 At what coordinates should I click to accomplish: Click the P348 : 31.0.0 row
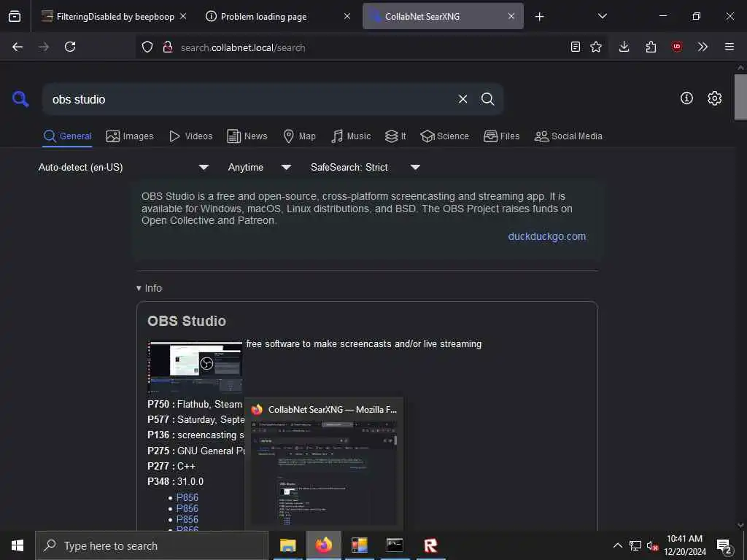point(175,481)
